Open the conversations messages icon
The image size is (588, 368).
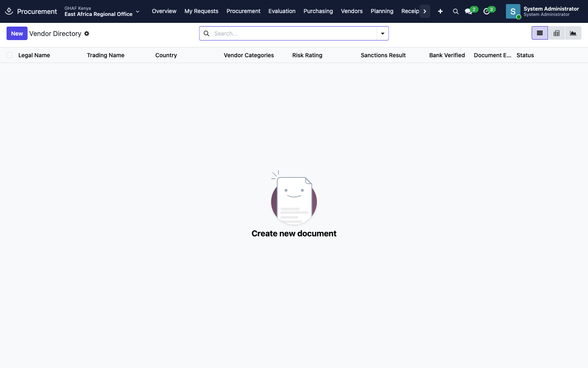pyautogui.click(x=469, y=11)
